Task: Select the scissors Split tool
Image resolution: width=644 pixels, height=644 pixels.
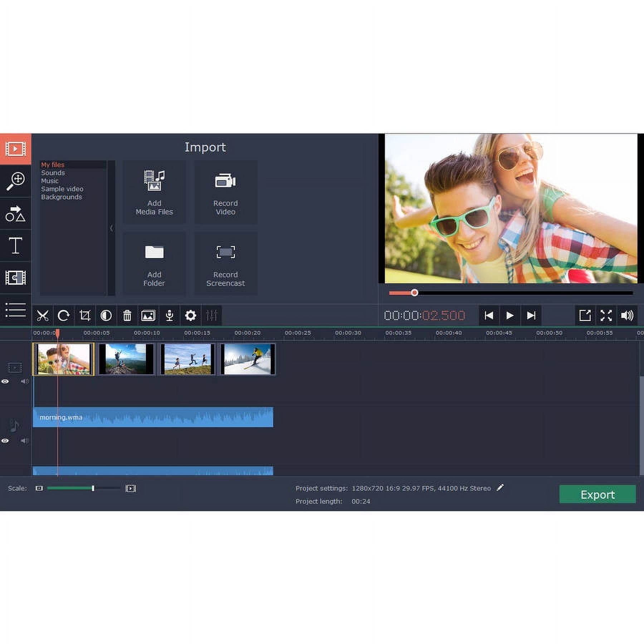Action: (43, 316)
